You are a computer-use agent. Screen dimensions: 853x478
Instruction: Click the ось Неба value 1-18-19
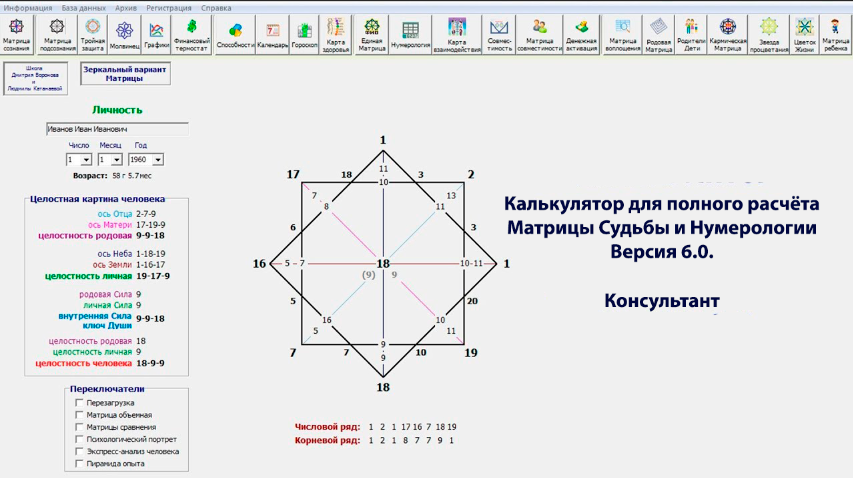151,254
